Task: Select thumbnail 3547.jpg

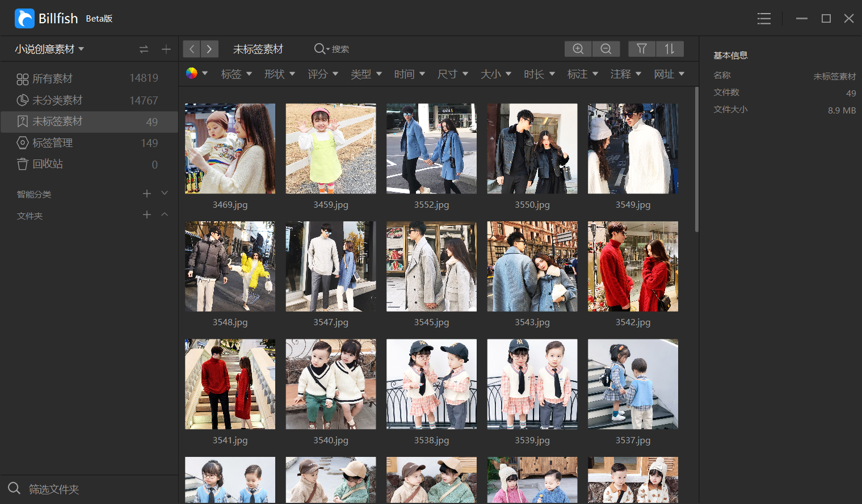Action: pos(331,266)
